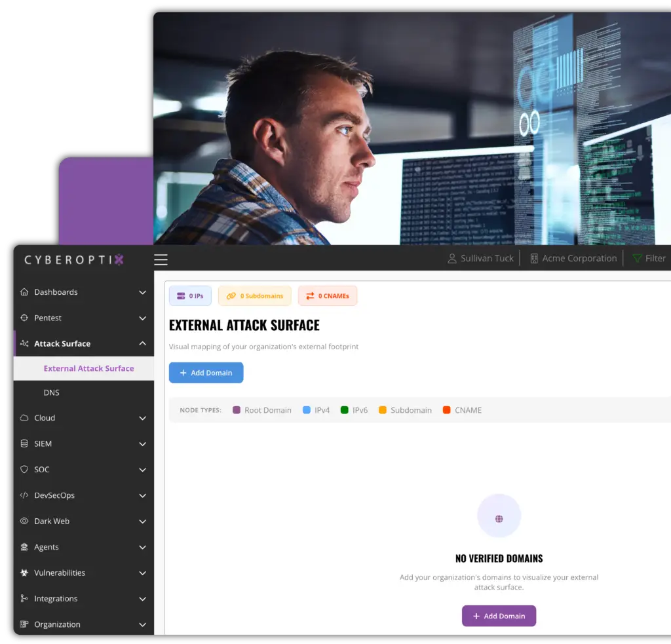Click the green Filter funnel icon

pos(636,259)
